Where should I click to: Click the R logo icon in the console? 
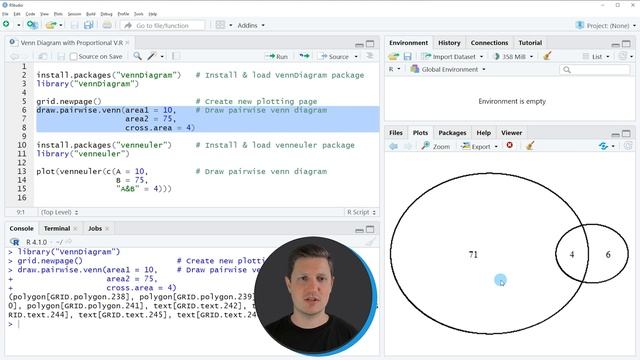(15, 242)
